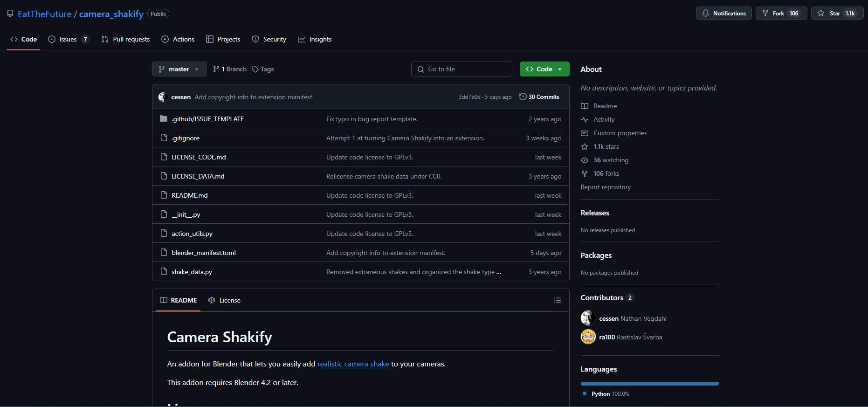Viewport: 868px width, 407px height.
Task: Go to the Actions tab
Action: (178, 39)
